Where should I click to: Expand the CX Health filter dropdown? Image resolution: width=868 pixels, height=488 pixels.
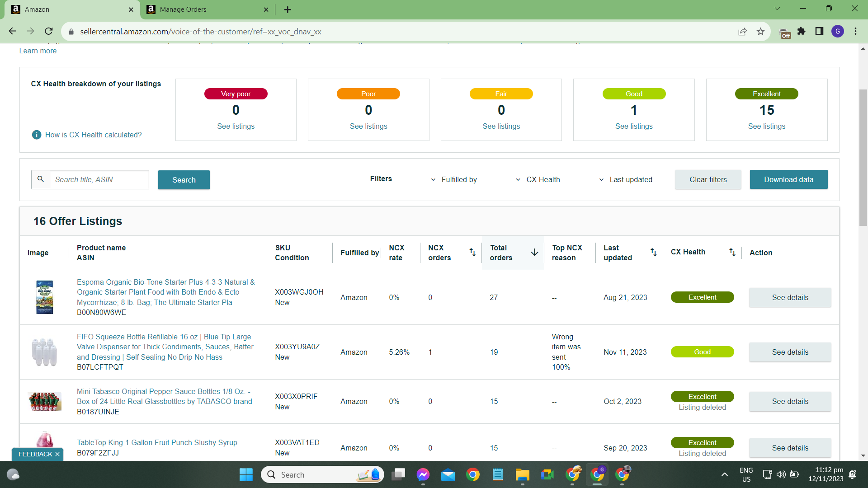(x=538, y=179)
